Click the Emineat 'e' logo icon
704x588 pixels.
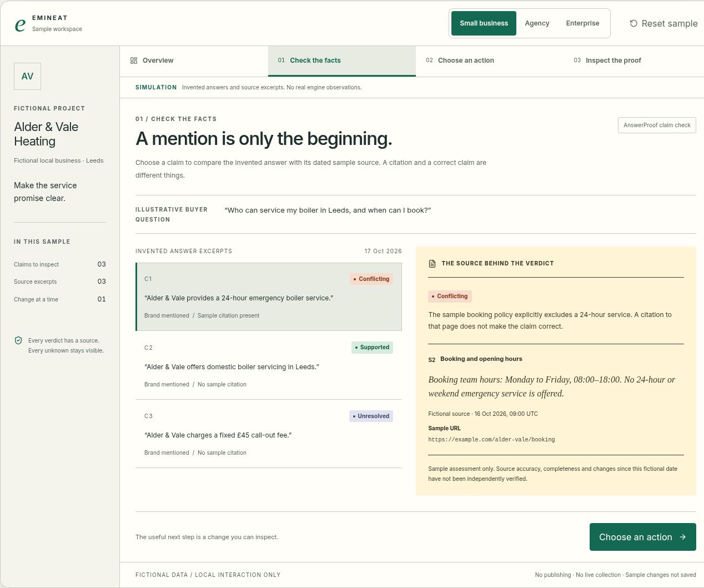tap(20, 25)
